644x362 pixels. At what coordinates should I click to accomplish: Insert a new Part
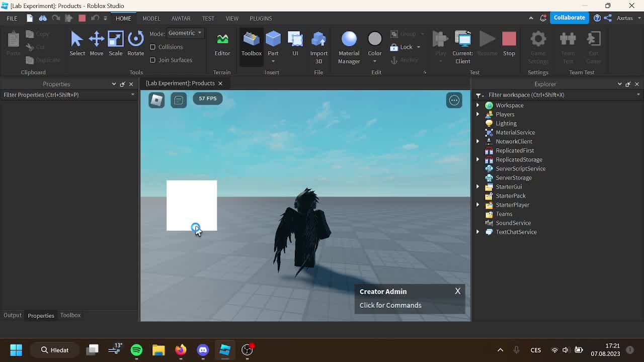[x=273, y=43]
